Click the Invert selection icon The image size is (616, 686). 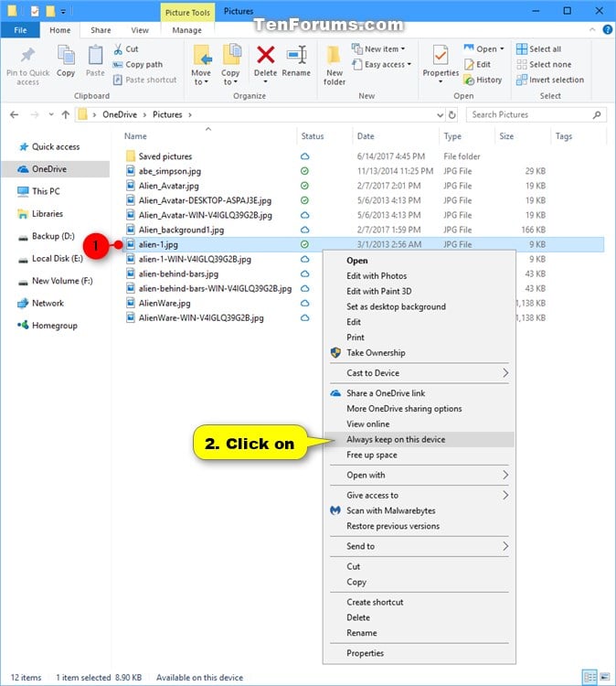[x=522, y=80]
